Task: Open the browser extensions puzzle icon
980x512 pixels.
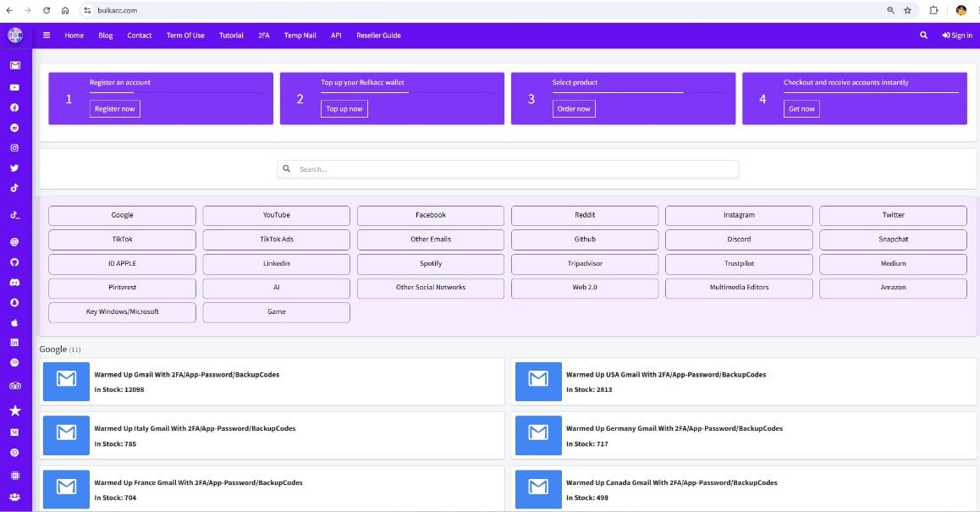Action: (933, 10)
